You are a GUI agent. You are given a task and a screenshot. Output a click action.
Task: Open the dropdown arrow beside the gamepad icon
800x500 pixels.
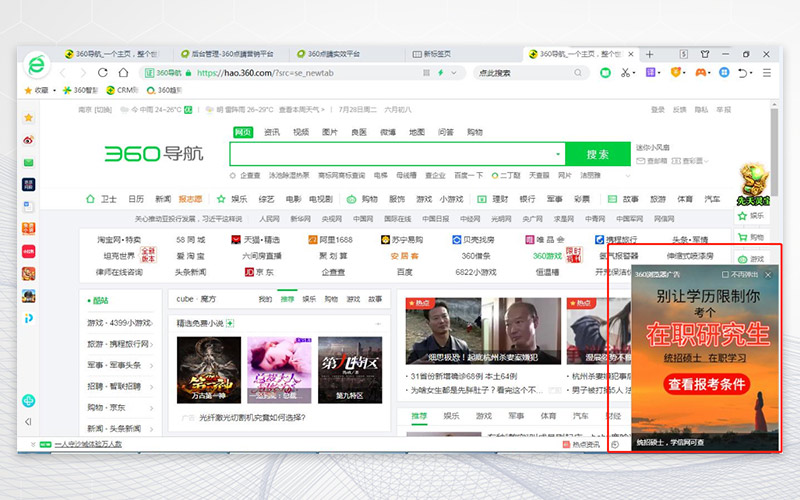[x=710, y=73]
